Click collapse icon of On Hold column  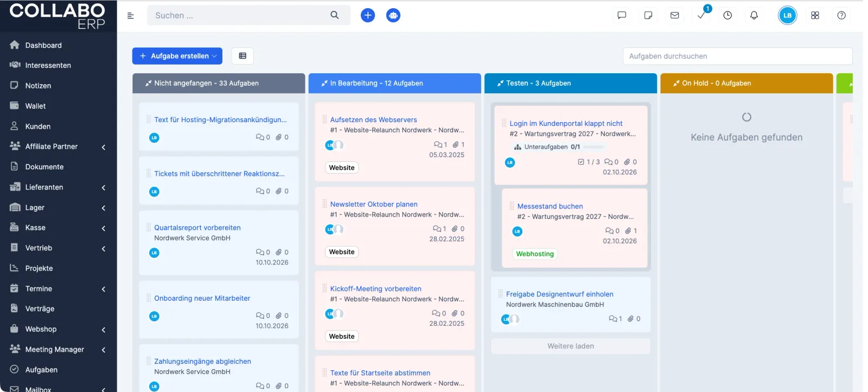[676, 84]
